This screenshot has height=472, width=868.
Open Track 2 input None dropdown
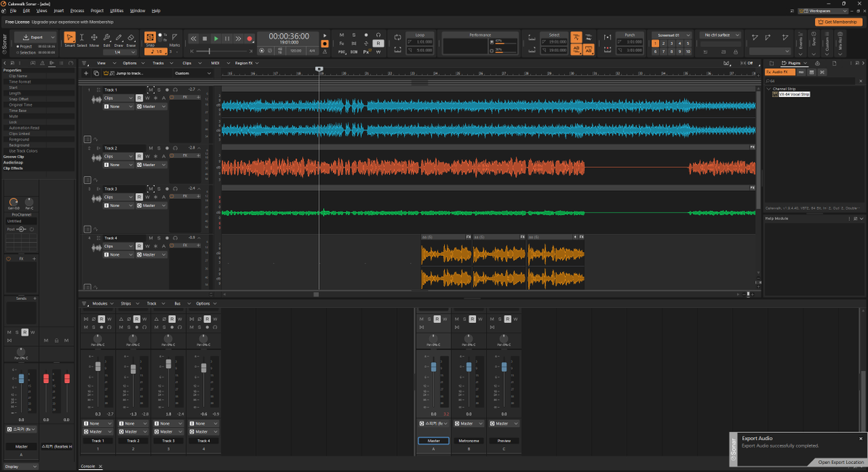coord(119,165)
